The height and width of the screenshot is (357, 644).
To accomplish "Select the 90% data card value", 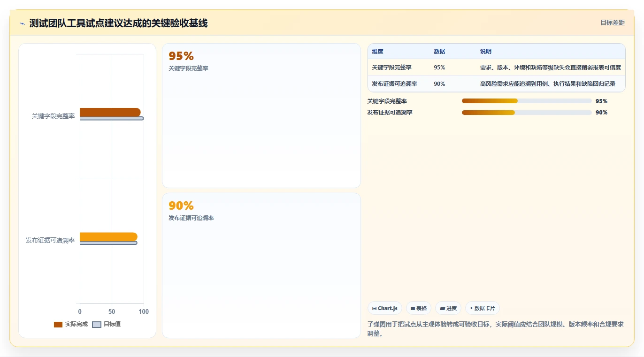I will tap(181, 205).
